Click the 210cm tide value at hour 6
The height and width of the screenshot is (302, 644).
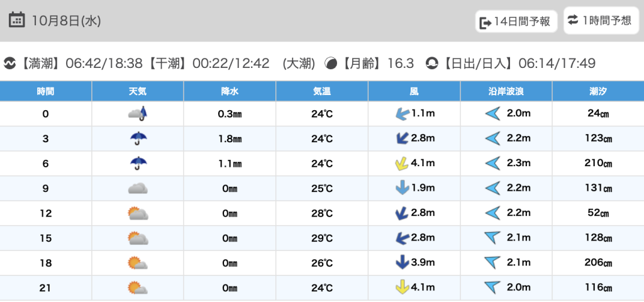coord(597,164)
